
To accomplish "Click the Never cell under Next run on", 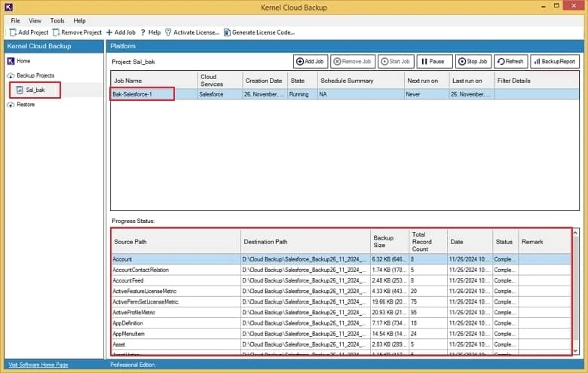I will [x=427, y=94].
